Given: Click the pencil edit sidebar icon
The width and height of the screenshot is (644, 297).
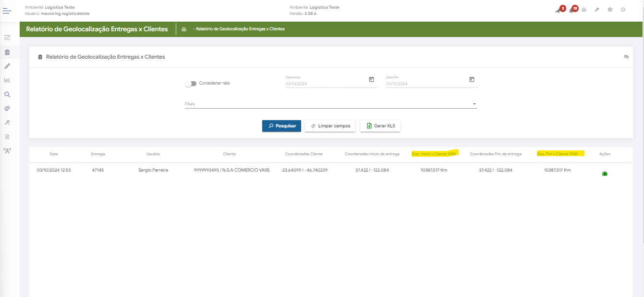Looking at the screenshot, I should 7,66.
